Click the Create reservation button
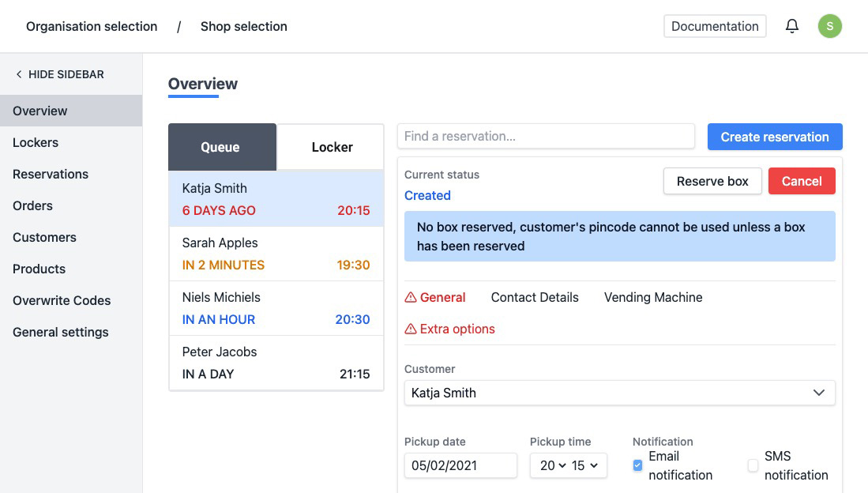The image size is (868, 493). coord(774,137)
